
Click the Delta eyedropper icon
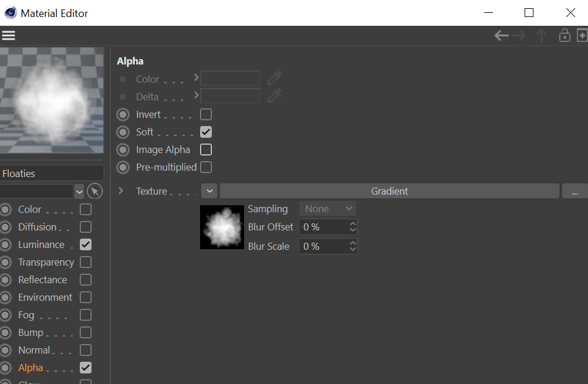274,96
